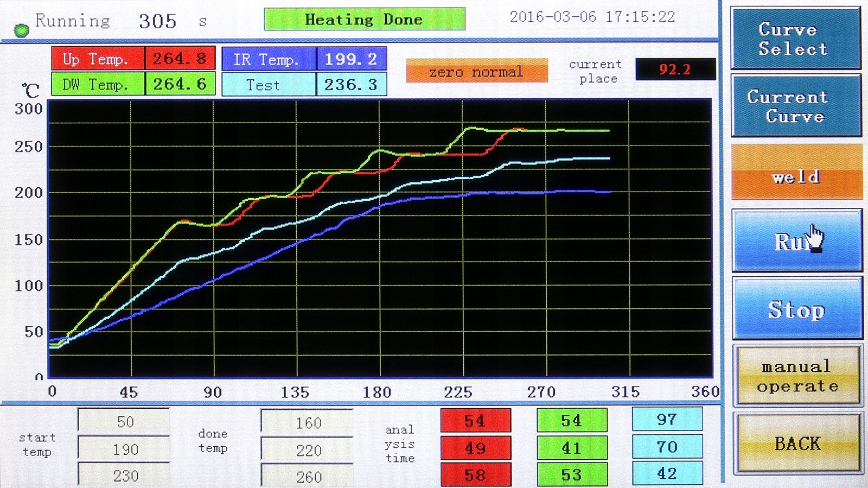Click the red analysis time box showing 49
Viewport: 868px width, 488px height.
pyautogui.click(x=475, y=448)
